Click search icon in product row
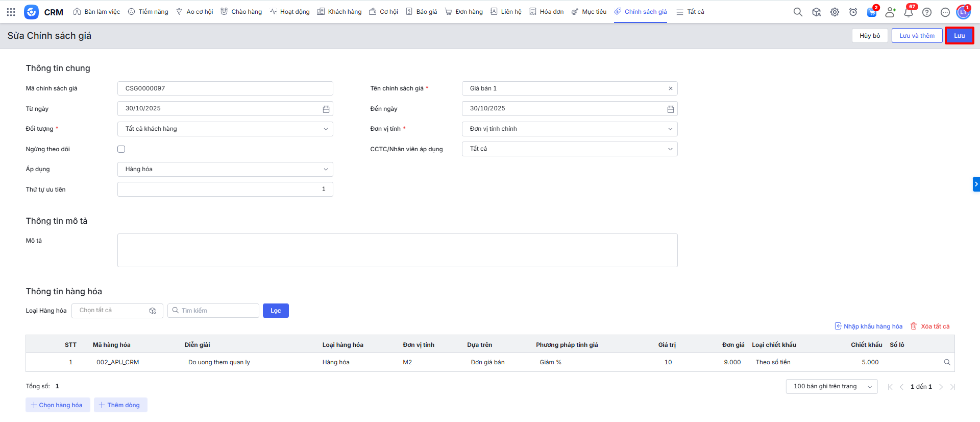The width and height of the screenshot is (980, 422). [x=947, y=362]
